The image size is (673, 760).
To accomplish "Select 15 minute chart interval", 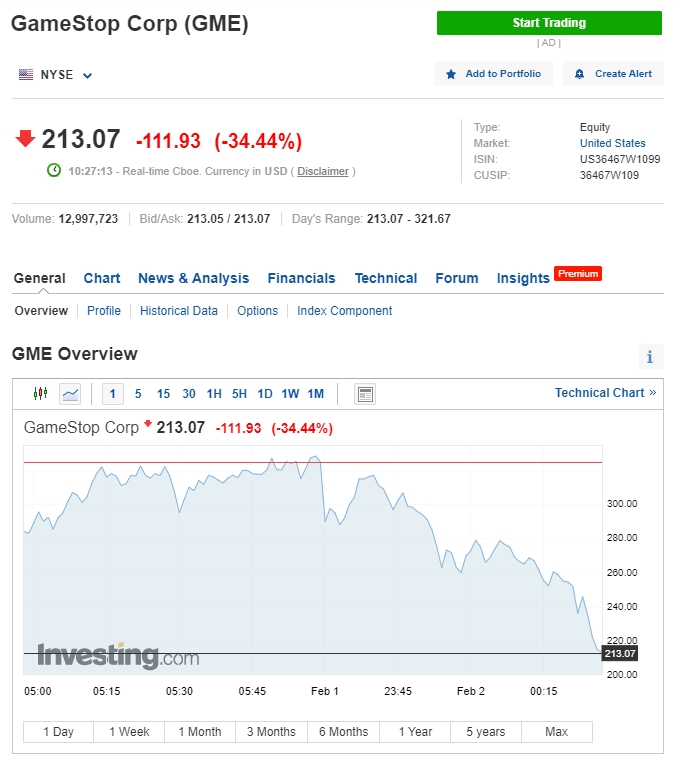I will pyautogui.click(x=163, y=394).
